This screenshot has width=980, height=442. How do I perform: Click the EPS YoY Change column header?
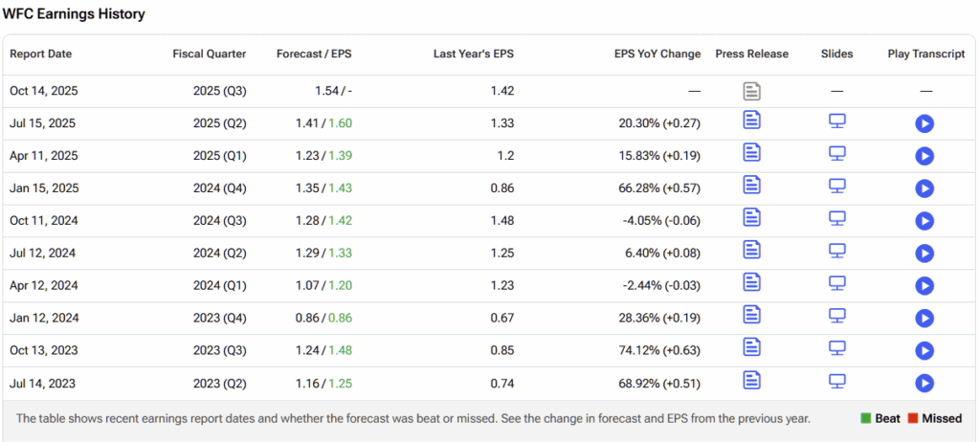(x=657, y=55)
